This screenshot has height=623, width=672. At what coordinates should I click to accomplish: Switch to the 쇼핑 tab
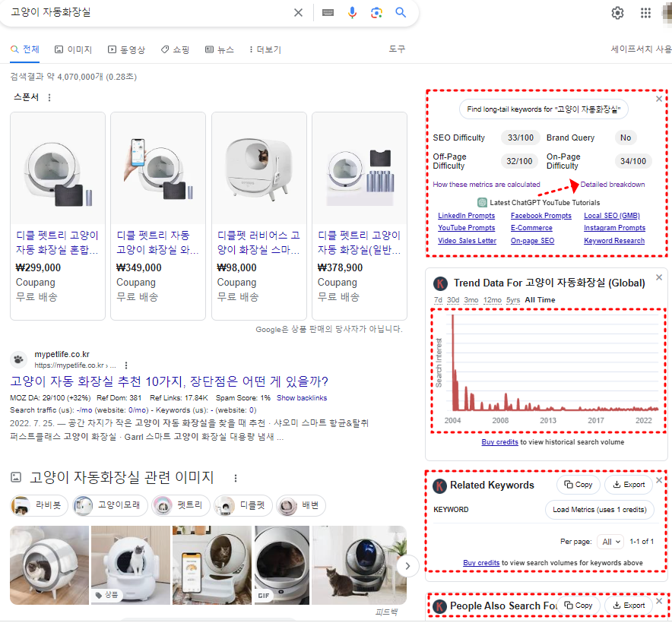tap(175, 49)
